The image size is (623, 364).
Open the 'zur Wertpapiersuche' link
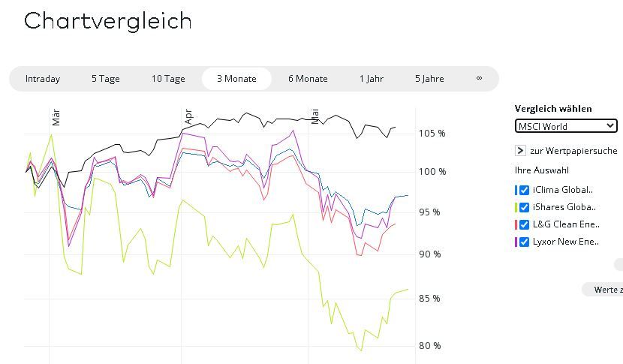pyautogui.click(x=573, y=151)
